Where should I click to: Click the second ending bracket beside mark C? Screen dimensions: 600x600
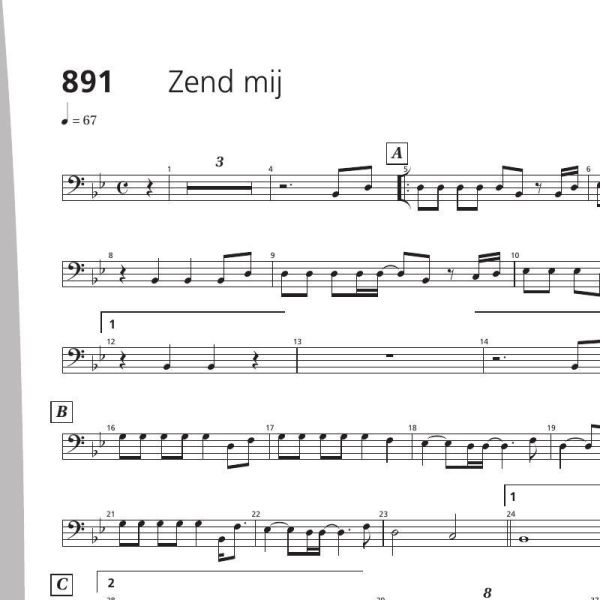click(x=230, y=580)
